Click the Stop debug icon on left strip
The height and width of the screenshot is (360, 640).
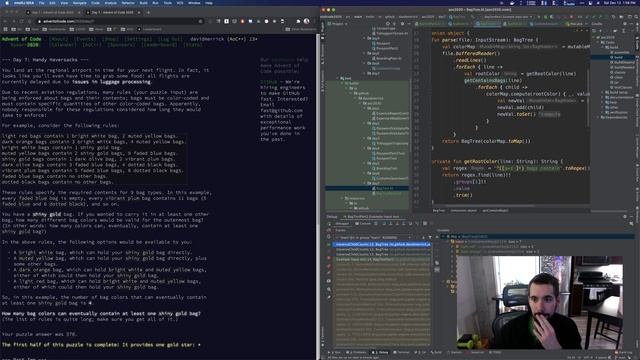point(329,258)
